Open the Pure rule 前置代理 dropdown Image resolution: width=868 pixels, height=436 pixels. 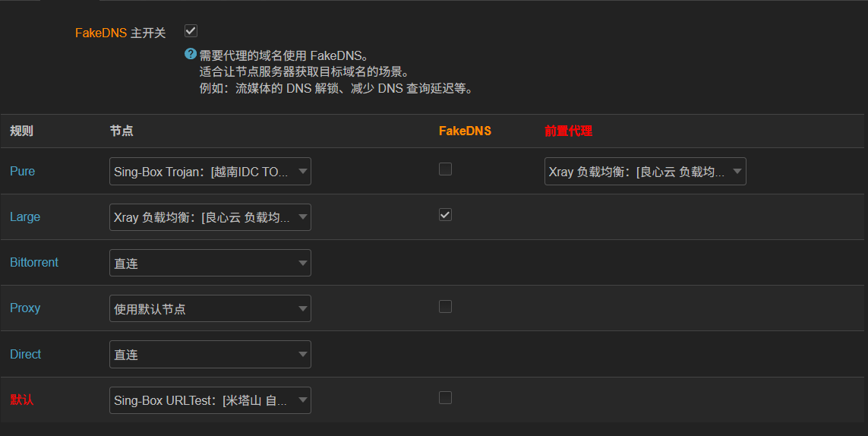645,171
